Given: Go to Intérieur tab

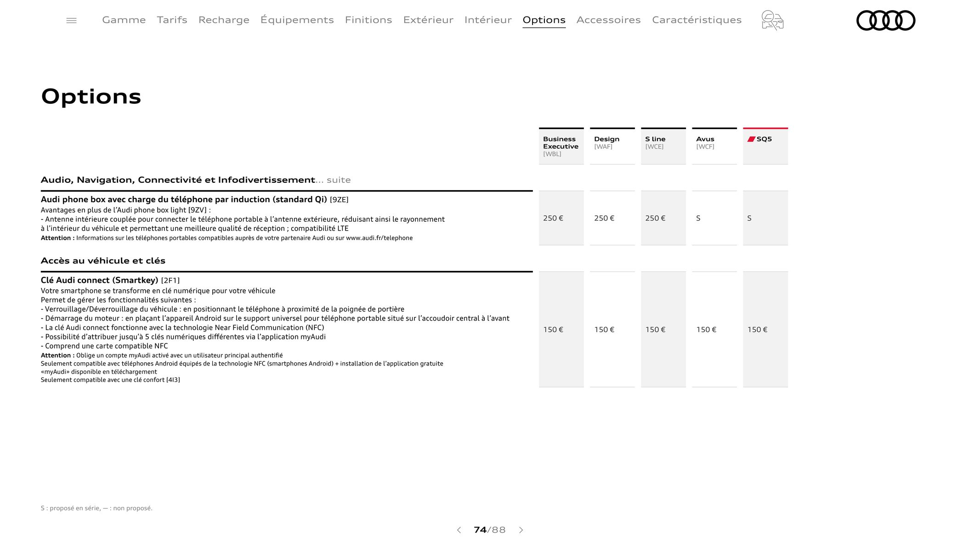Looking at the screenshot, I should coord(488,20).
